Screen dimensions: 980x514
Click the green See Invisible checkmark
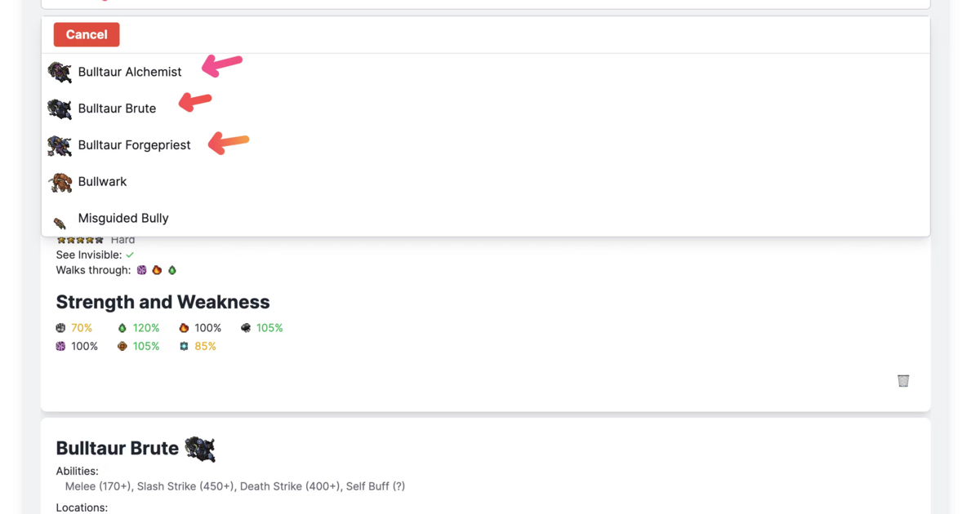[x=130, y=255]
